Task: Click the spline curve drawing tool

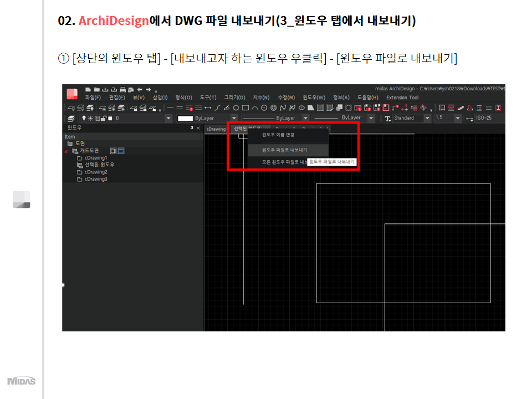Action: point(283,108)
